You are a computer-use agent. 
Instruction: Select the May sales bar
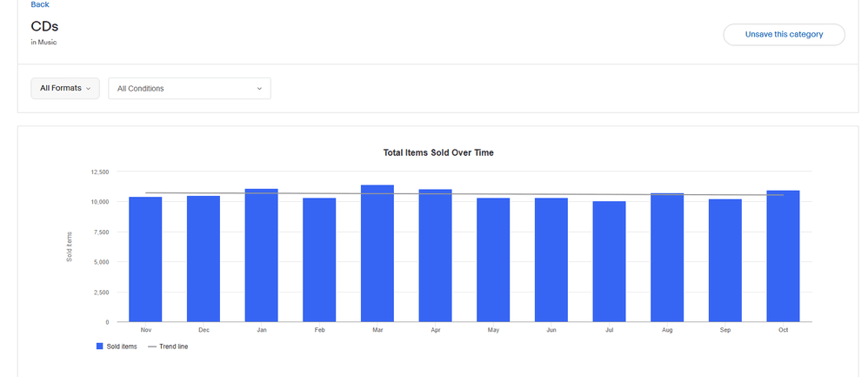tap(493, 260)
